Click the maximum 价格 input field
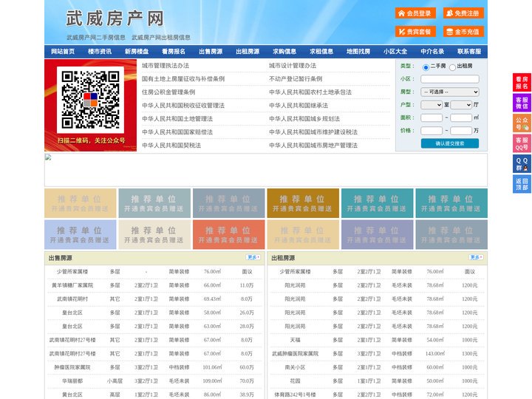 click(461, 131)
